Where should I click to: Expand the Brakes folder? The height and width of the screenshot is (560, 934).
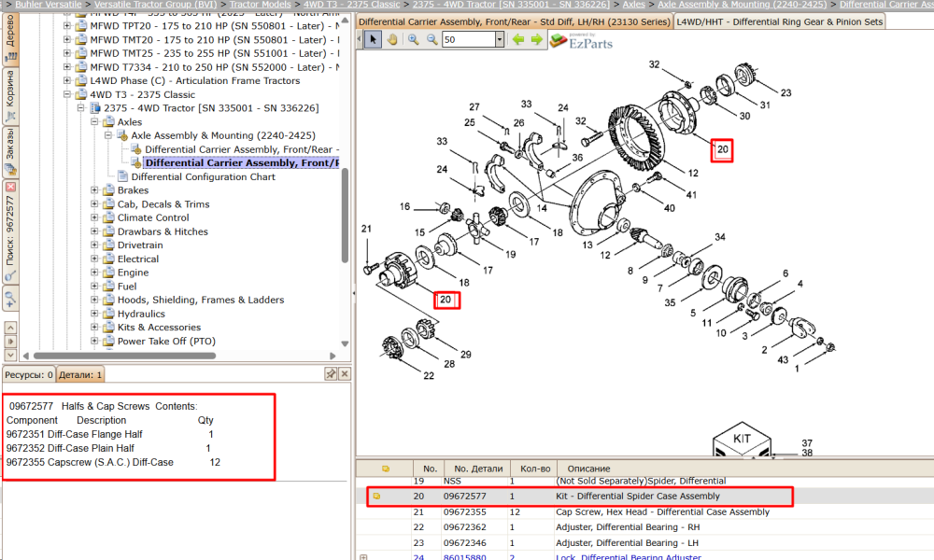94,190
